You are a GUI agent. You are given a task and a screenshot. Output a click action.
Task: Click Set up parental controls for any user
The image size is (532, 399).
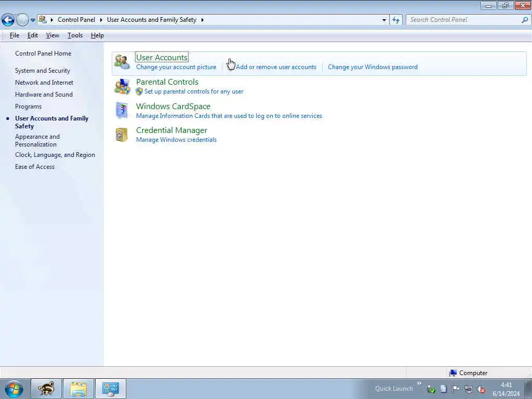click(x=194, y=91)
